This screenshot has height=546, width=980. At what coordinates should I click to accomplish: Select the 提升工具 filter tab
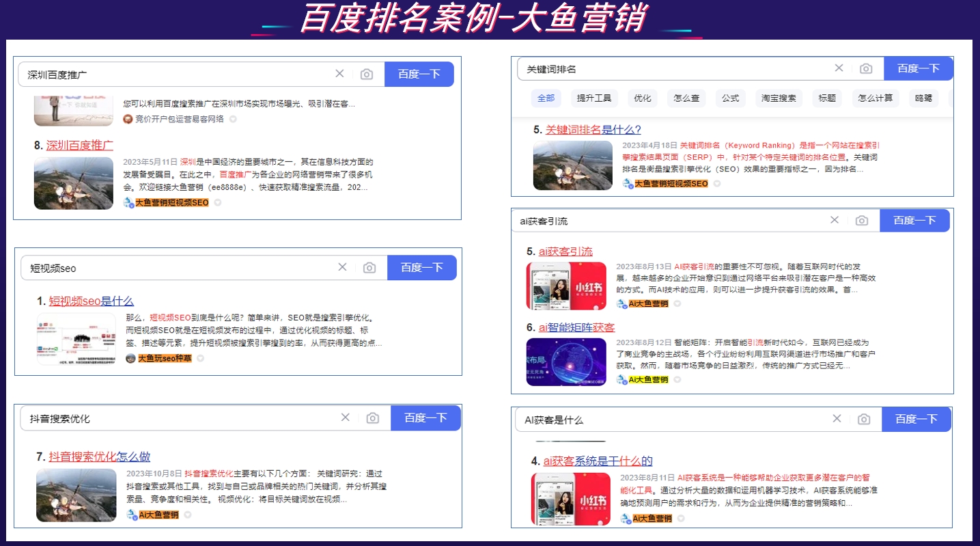pos(594,98)
